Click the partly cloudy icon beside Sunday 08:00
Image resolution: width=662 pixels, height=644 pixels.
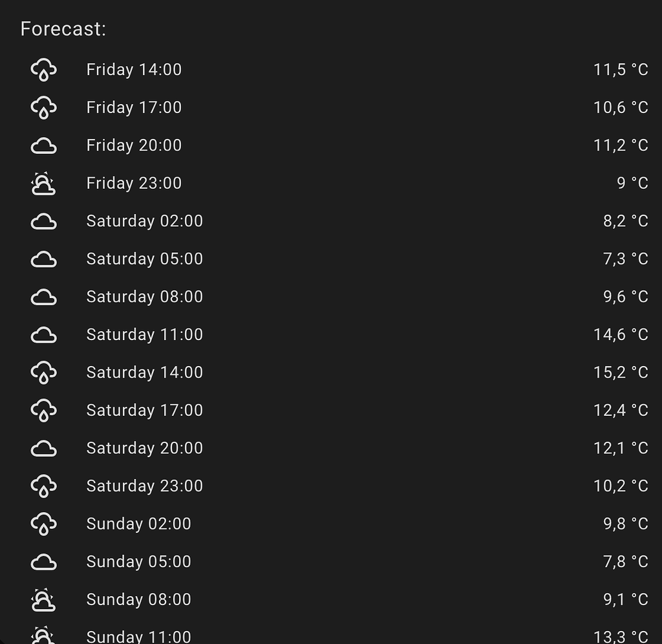point(43,599)
